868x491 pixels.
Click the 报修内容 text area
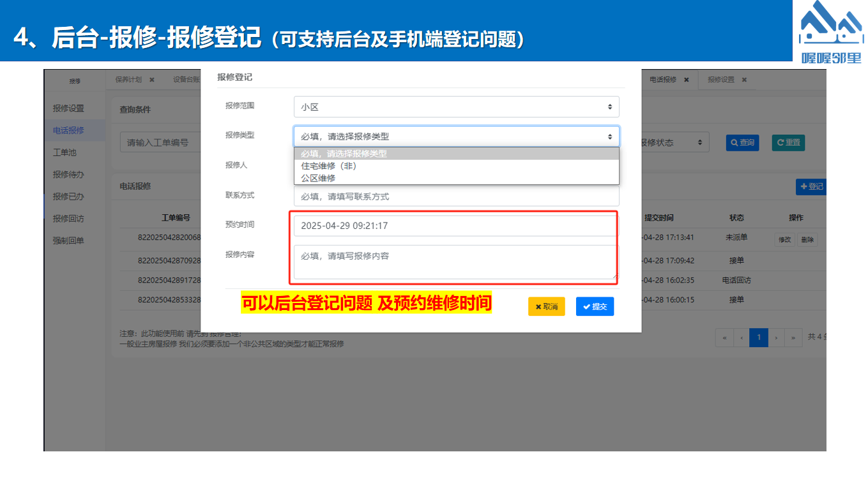(456, 262)
